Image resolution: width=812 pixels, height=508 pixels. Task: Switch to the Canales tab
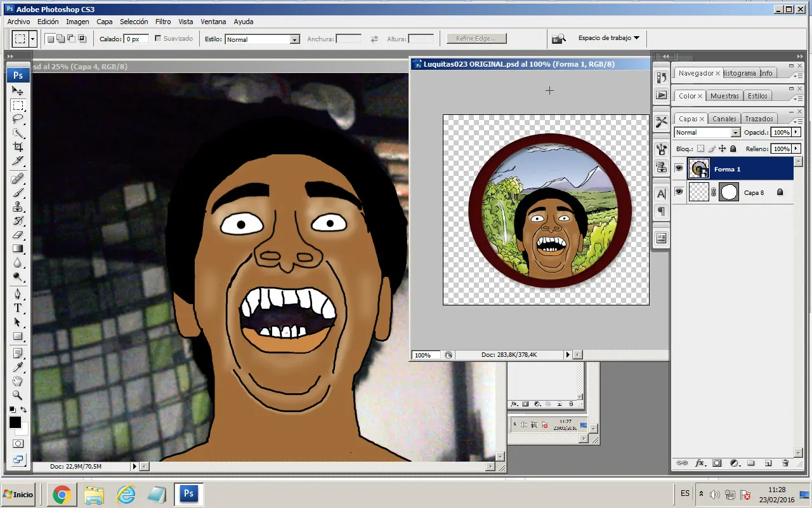pyautogui.click(x=724, y=119)
